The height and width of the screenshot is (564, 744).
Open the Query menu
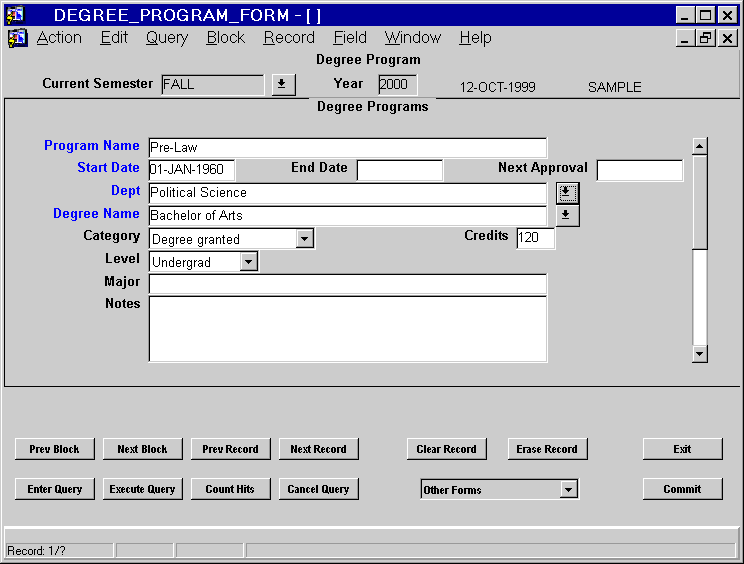tap(167, 37)
